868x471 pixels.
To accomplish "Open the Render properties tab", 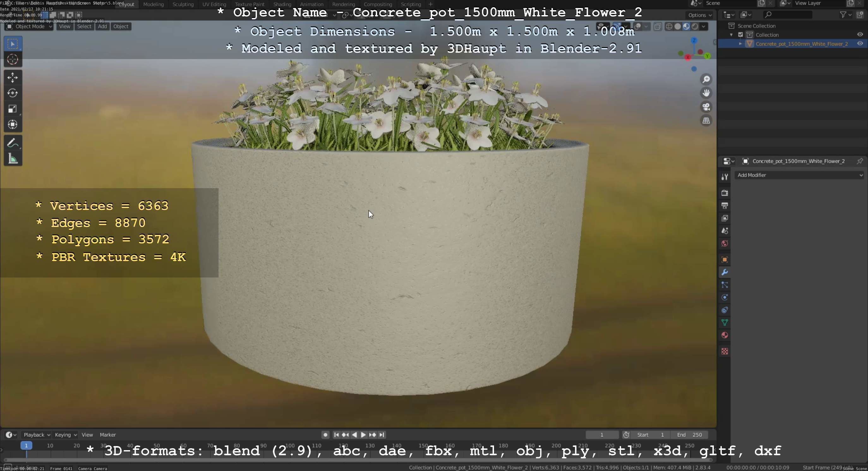I will [x=725, y=193].
